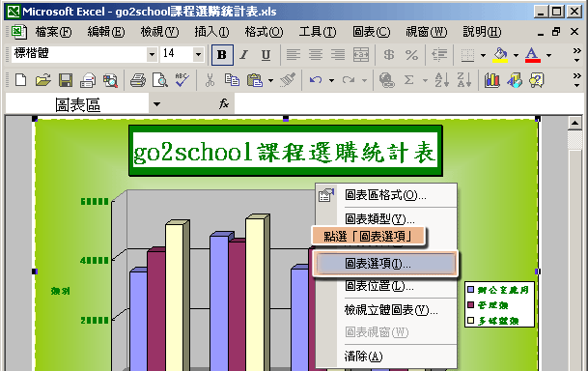The image size is (588, 371).
Task: Toggle bold formatting
Action: click(x=222, y=55)
